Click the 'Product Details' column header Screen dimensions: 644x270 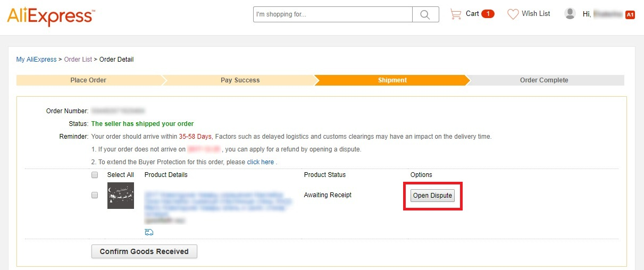click(166, 175)
